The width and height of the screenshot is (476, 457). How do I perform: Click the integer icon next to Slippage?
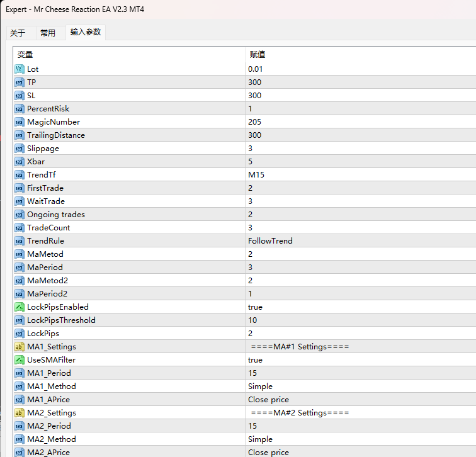pos(19,149)
